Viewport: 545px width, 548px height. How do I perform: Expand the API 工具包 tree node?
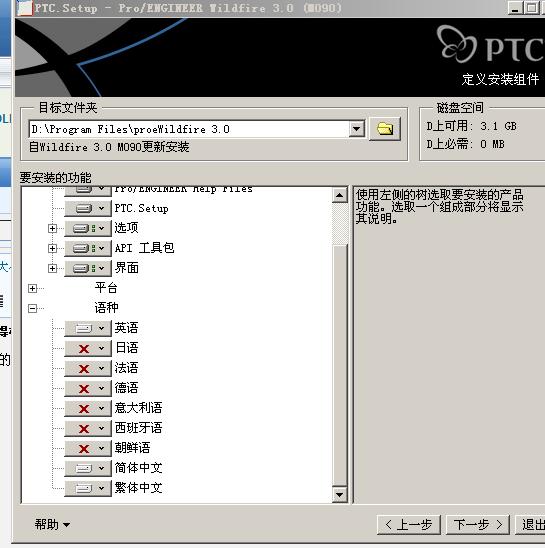[52, 248]
